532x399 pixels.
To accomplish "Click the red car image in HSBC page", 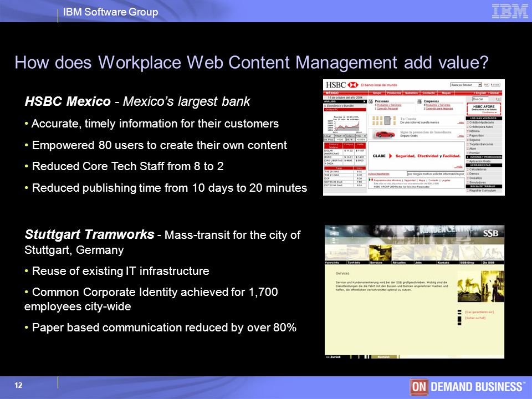I will [x=385, y=134].
